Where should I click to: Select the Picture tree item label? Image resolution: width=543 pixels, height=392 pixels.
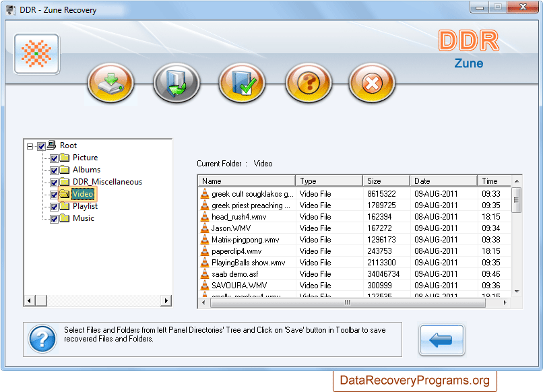tap(85, 158)
